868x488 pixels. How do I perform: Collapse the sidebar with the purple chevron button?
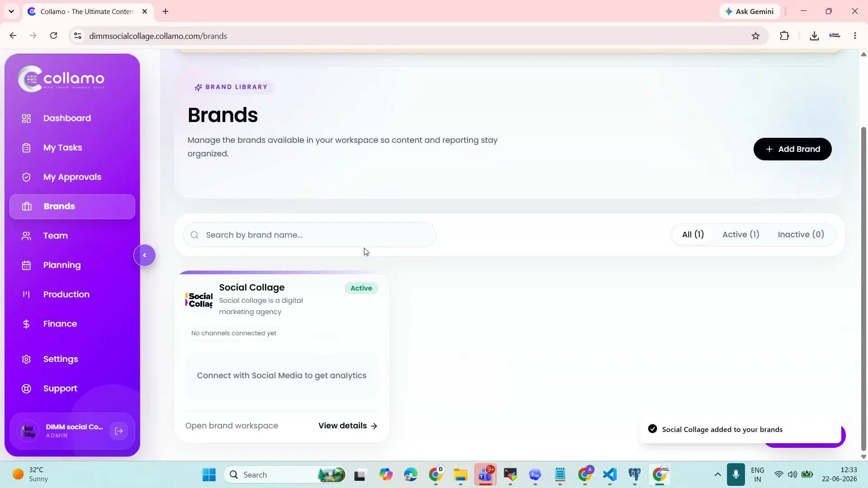pos(145,255)
